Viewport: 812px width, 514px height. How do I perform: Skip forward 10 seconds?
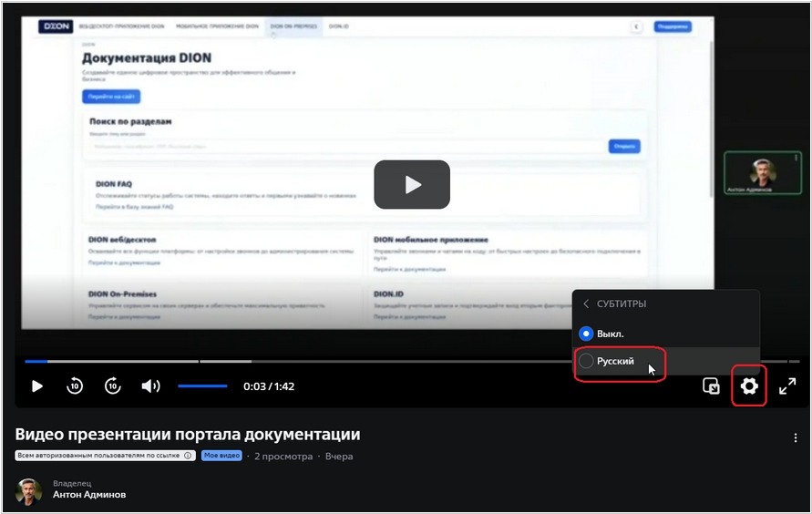click(112, 385)
